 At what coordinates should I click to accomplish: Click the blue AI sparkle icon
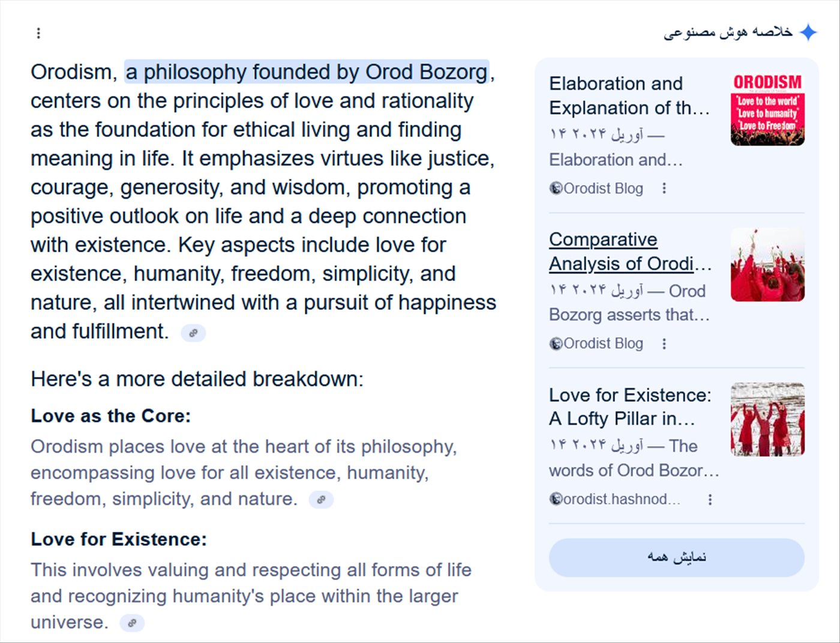(809, 32)
